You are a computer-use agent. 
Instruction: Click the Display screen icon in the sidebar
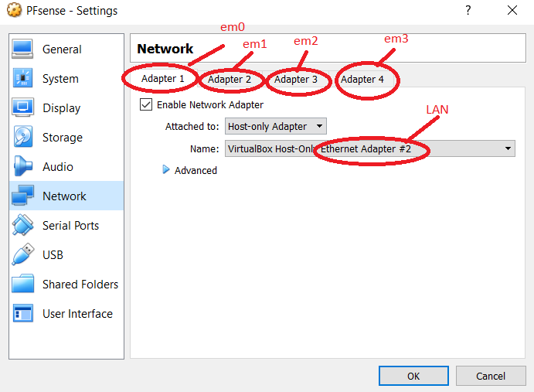click(x=23, y=107)
